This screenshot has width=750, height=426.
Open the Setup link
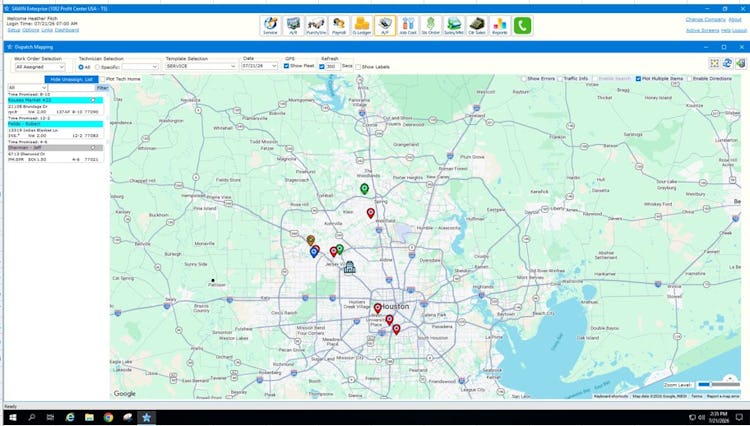click(14, 30)
